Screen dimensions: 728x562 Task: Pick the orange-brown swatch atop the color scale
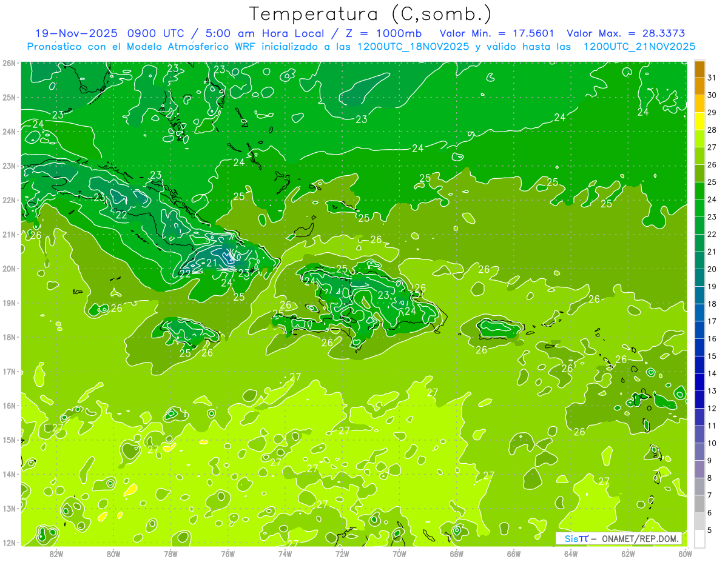pos(699,69)
